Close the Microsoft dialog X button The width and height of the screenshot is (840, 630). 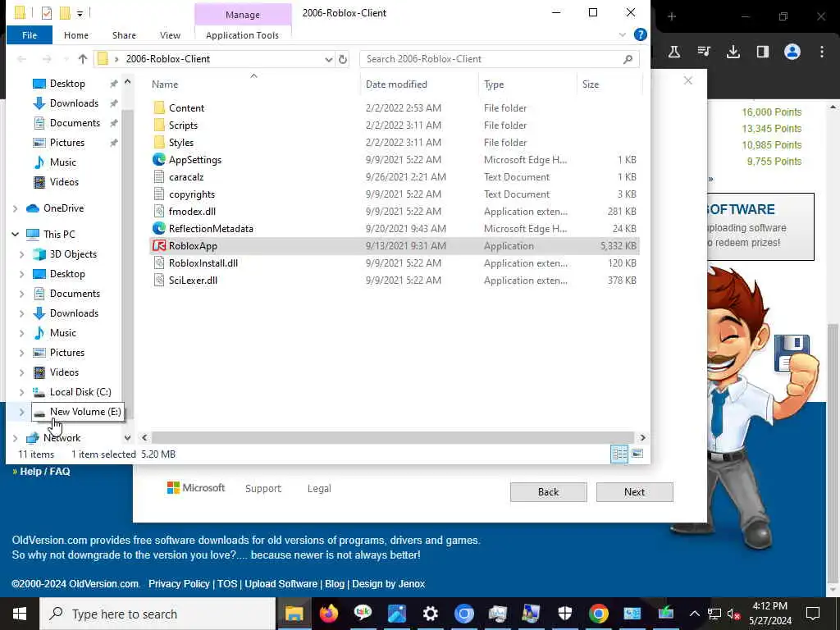pyautogui.click(x=688, y=81)
